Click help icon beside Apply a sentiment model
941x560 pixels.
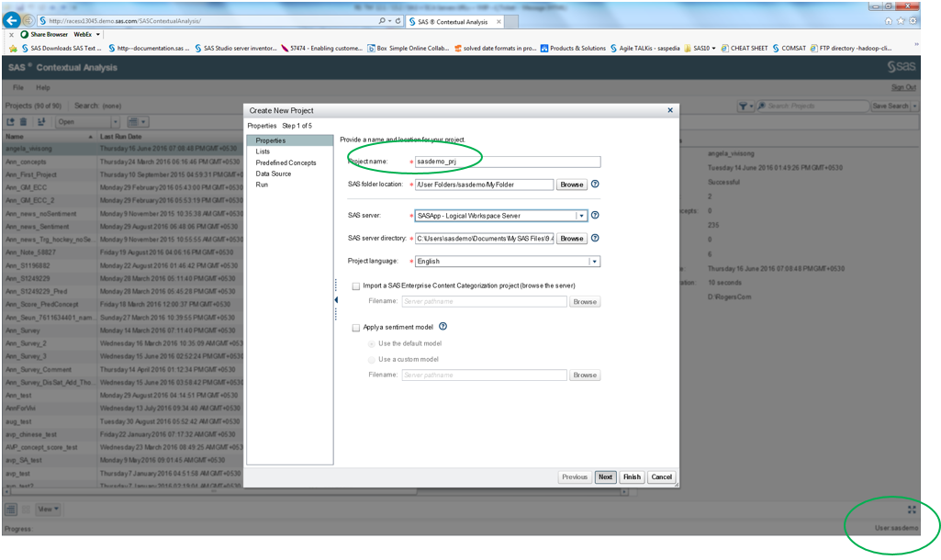(442, 327)
